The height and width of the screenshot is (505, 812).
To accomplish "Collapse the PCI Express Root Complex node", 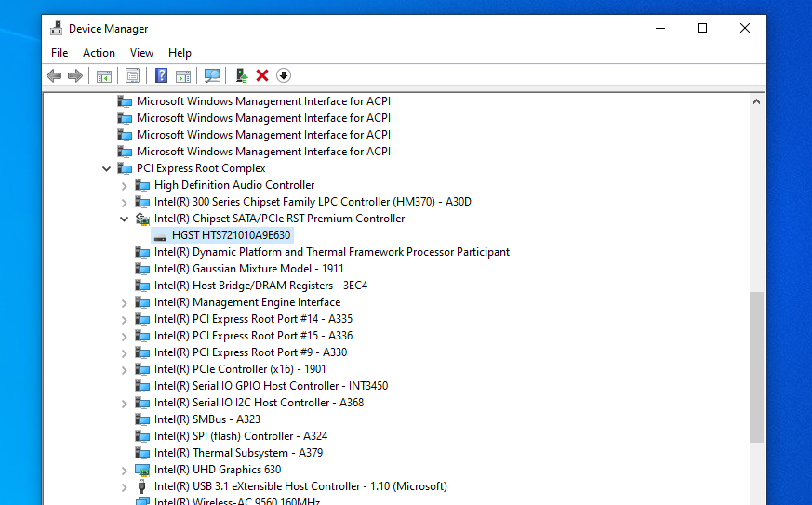I will pos(107,168).
